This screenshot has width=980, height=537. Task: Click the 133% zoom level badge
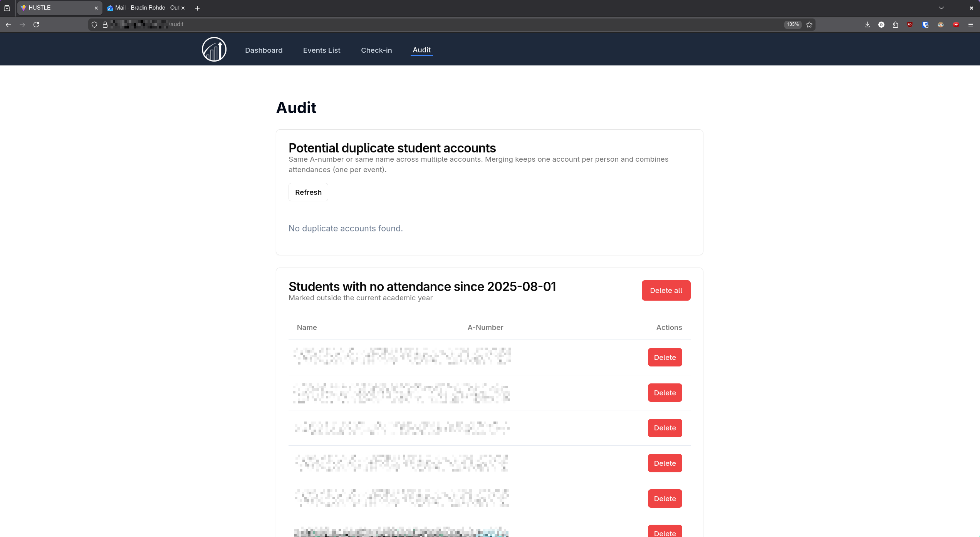793,24
